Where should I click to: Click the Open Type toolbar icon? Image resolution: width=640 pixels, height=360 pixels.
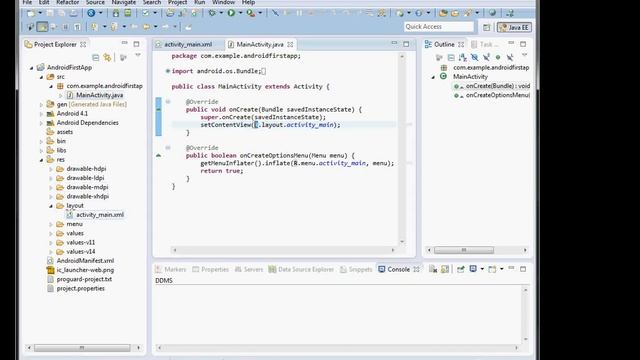tap(443, 13)
